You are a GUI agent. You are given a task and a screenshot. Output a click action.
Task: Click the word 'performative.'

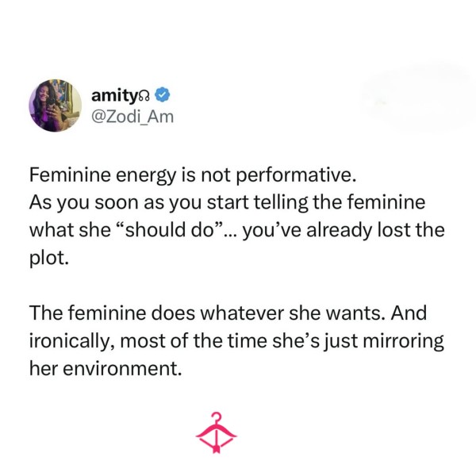(296, 177)
